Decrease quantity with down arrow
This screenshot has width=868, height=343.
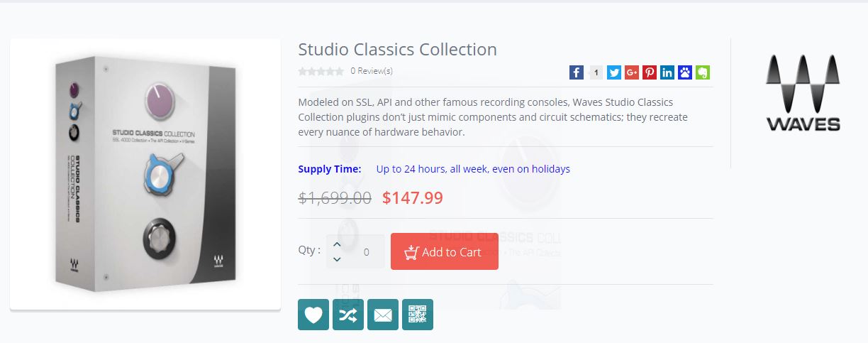coord(337,259)
